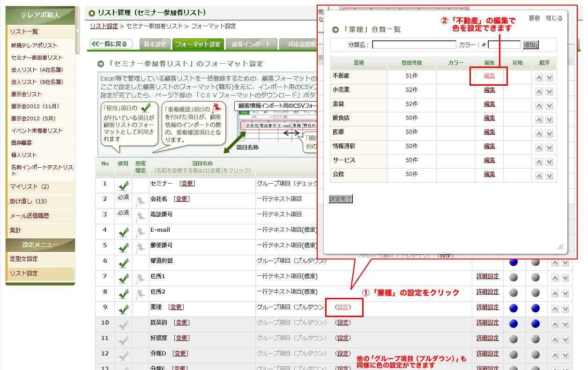
Task: Click the down arrow for 公務 row
Action: click(x=549, y=176)
